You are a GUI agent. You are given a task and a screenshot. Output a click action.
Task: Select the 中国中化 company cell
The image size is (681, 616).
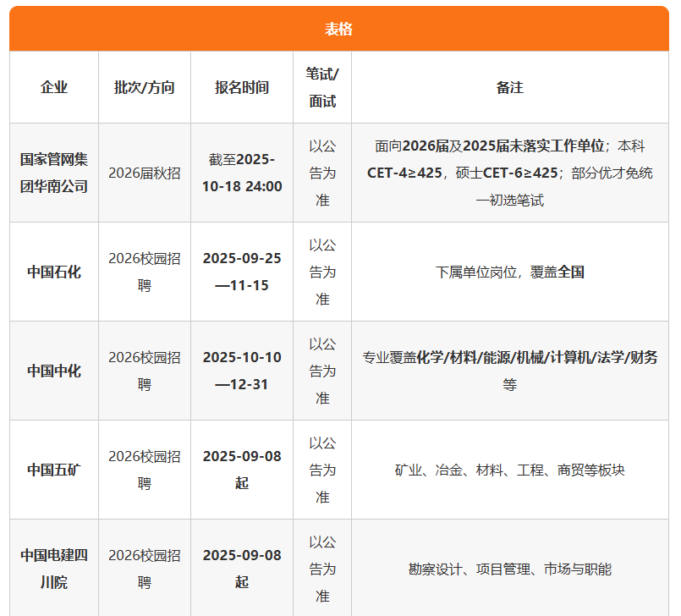point(54,371)
